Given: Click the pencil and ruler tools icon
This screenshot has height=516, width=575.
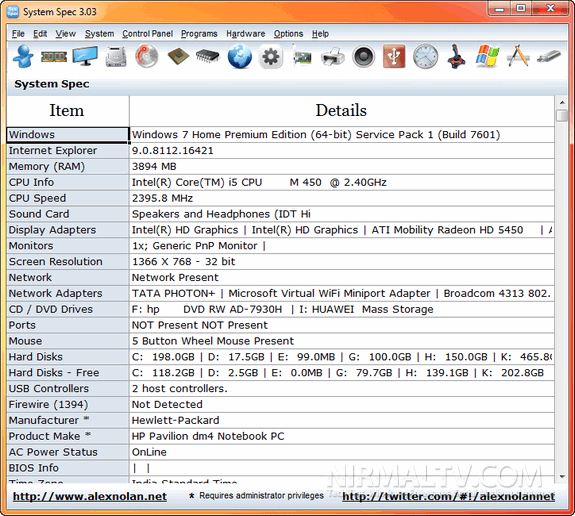Looking at the screenshot, I should click(x=518, y=56).
